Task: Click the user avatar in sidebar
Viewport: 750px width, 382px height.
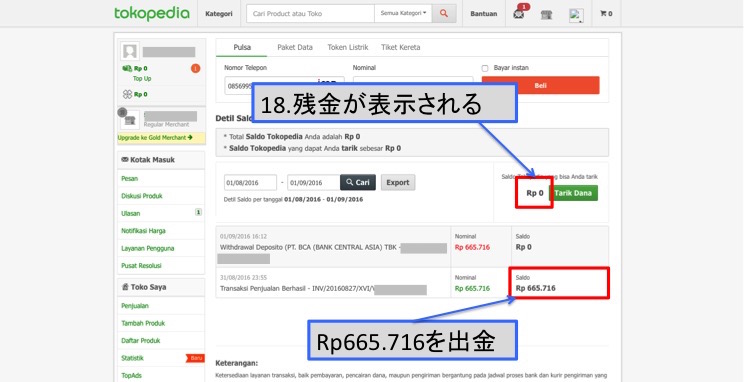Action: 130,51
